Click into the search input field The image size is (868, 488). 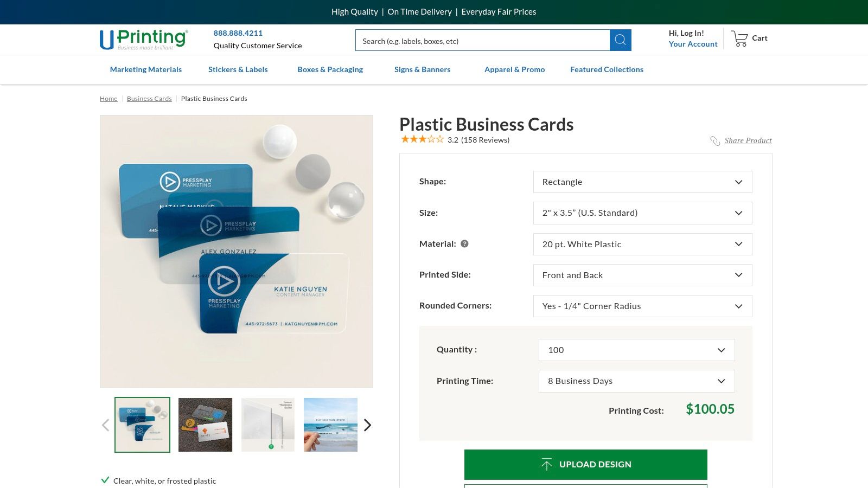pos(483,41)
